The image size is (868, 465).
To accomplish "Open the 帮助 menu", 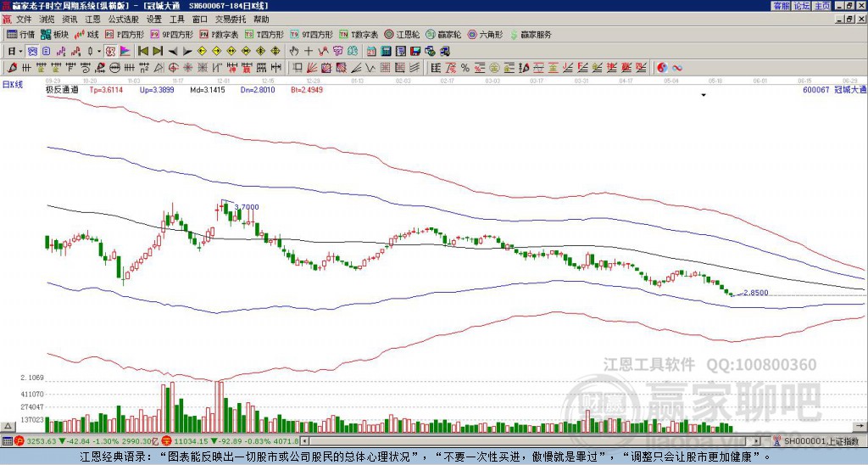I will click(x=261, y=20).
